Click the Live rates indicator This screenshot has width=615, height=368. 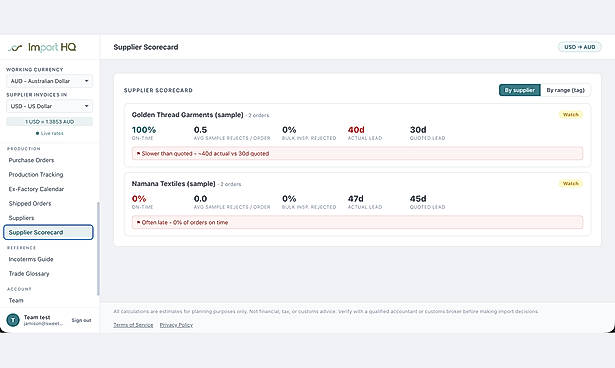click(x=49, y=133)
